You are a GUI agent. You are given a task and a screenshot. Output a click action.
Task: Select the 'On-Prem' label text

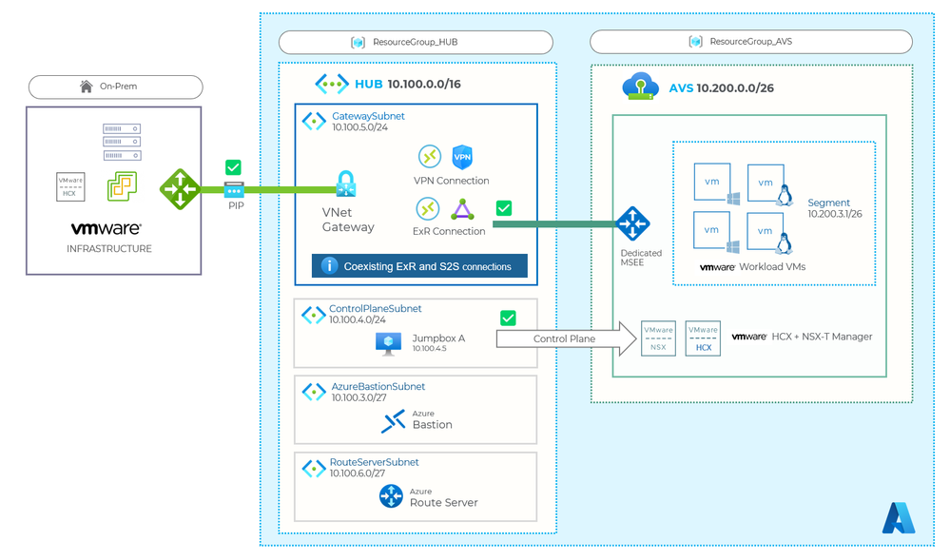point(118,87)
